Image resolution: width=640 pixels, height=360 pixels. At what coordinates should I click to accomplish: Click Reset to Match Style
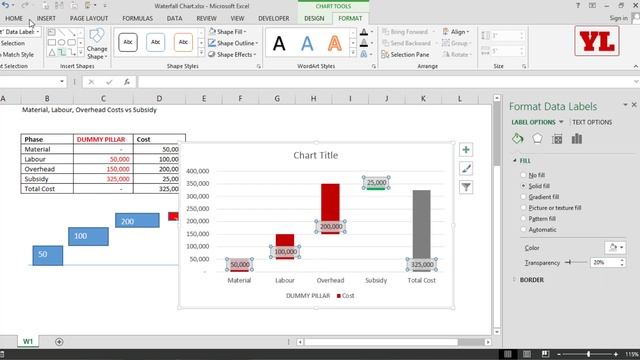coord(17,54)
